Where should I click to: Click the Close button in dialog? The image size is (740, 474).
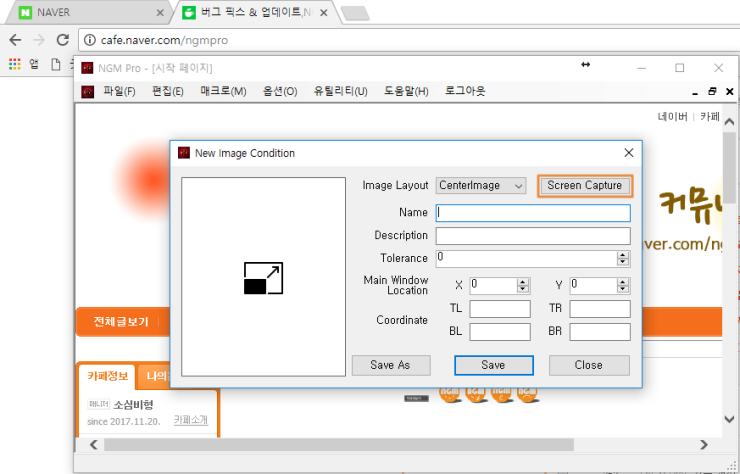[589, 365]
